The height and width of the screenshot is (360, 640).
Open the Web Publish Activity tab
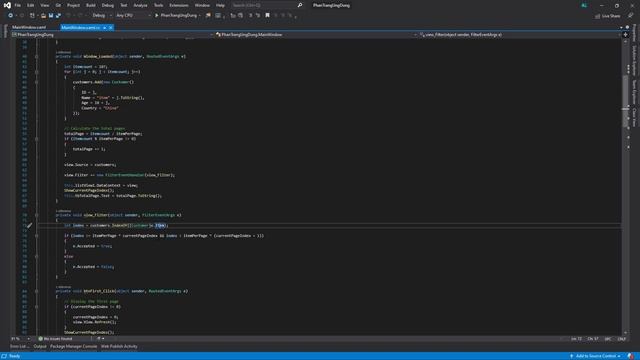119,347
